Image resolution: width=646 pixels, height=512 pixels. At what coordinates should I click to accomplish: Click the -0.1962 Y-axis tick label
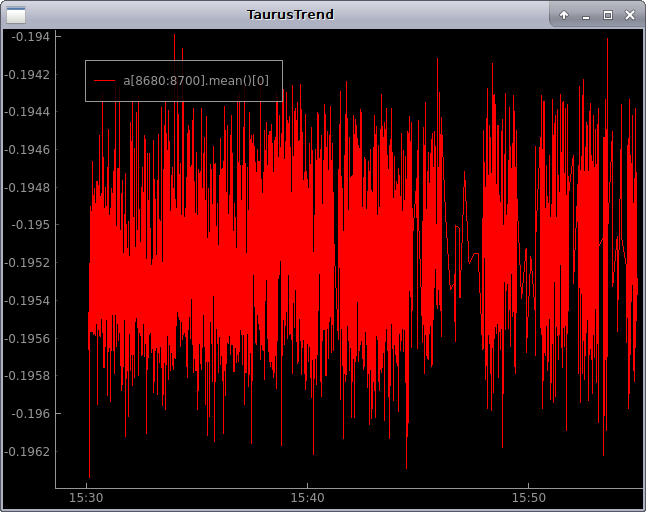coord(30,451)
